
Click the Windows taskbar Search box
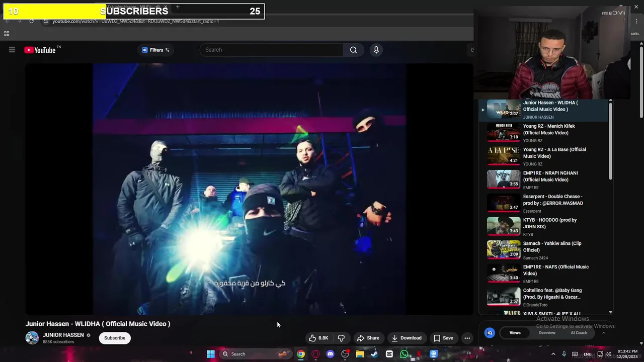(257, 354)
